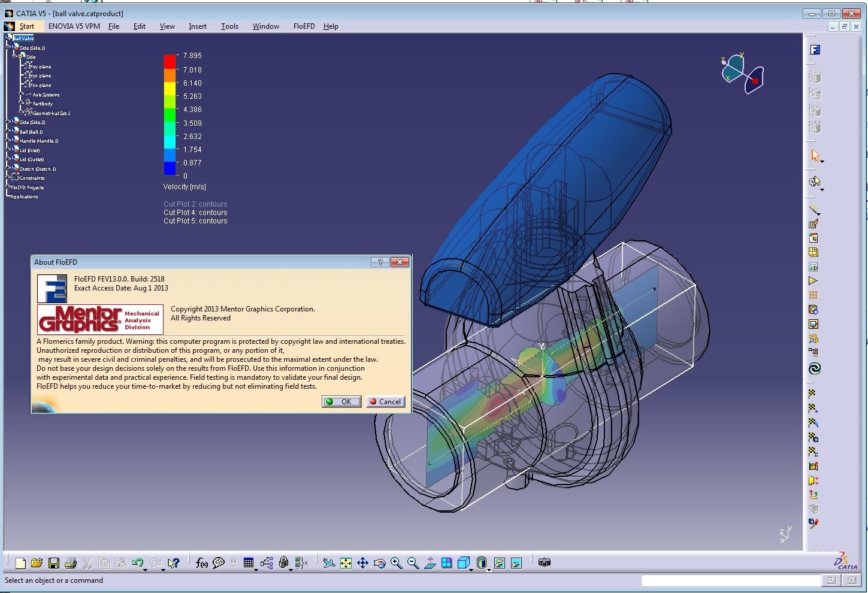
Task: Click the Multi-View quad window icon
Action: [446, 563]
